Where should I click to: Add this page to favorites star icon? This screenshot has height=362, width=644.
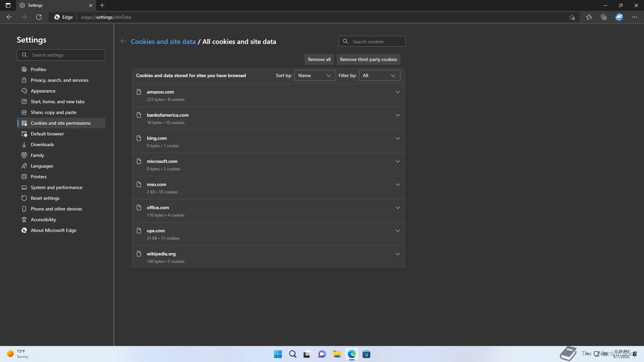(x=572, y=17)
